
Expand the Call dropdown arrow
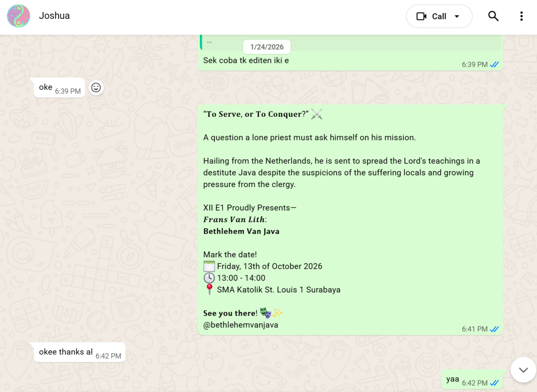point(457,16)
